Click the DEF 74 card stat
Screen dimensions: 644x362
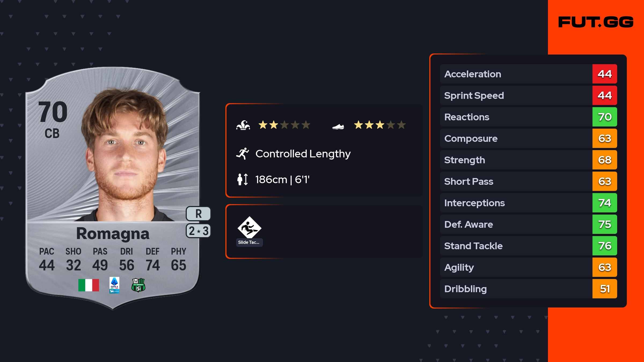(153, 259)
